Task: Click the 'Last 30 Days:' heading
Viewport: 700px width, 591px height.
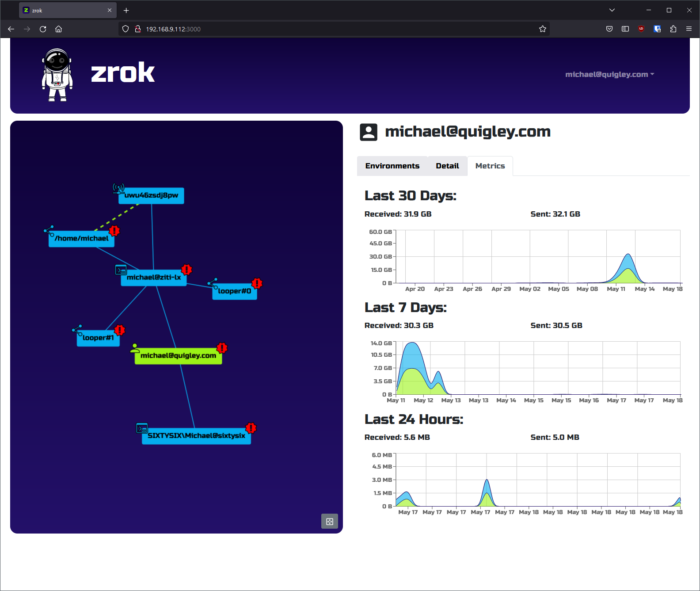Action: [x=410, y=196]
